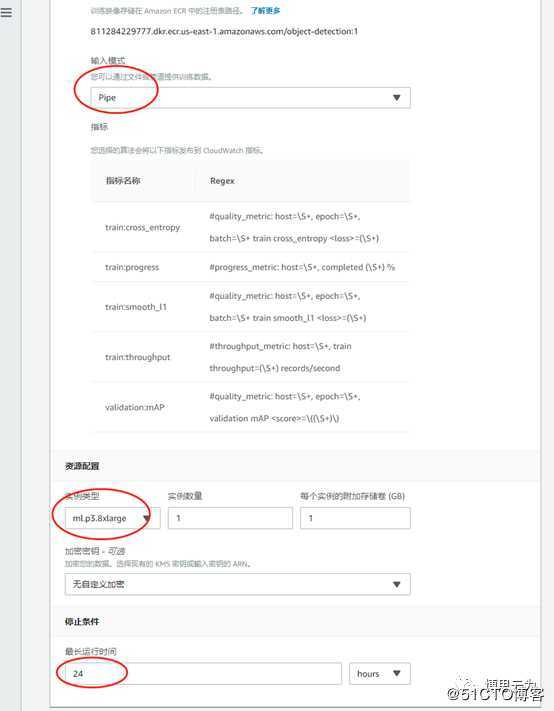Viewport: 554px width, 711px height.
Task: Click the max runtime field showing 24
Action: tap(203, 674)
